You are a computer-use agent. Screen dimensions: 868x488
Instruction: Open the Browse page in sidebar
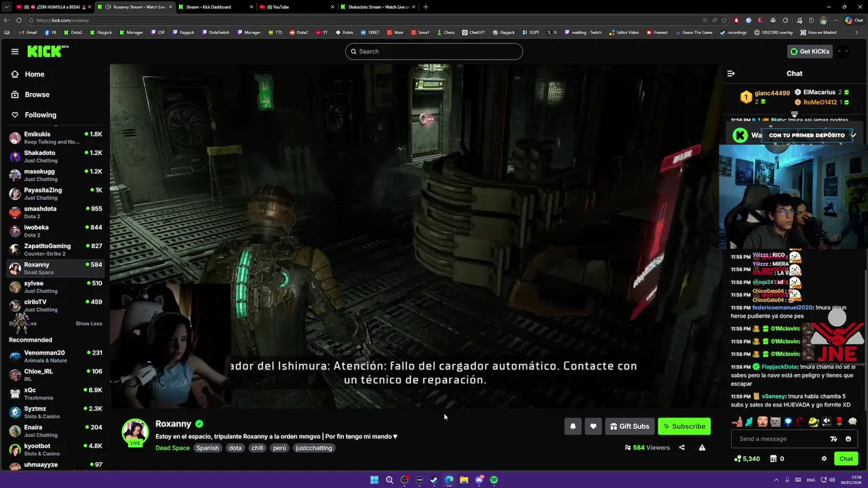click(37, 95)
